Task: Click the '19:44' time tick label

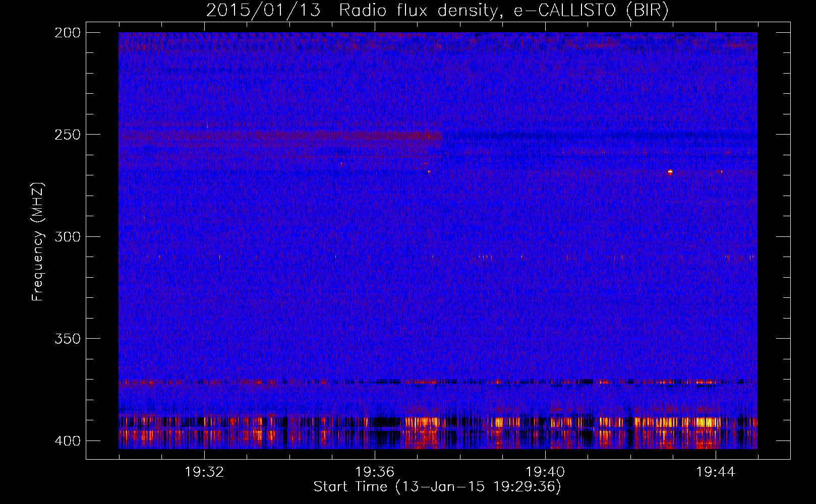Action: click(716, 472)
